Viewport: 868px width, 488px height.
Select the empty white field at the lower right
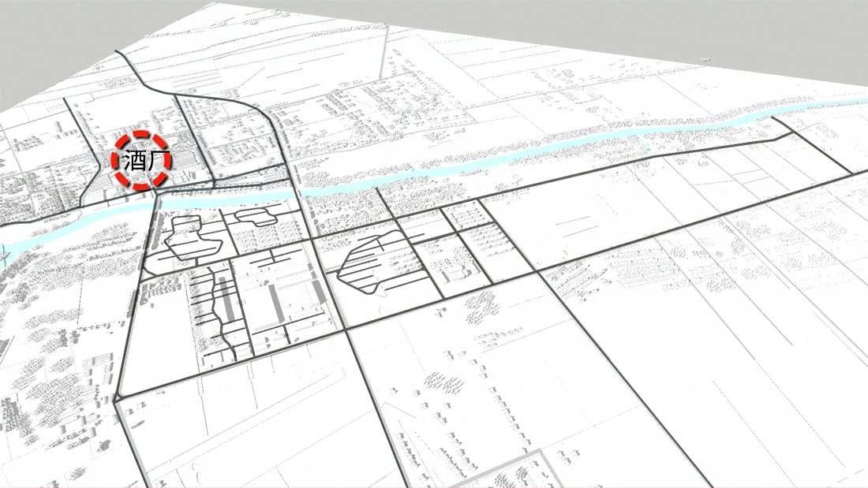point(750,394)
